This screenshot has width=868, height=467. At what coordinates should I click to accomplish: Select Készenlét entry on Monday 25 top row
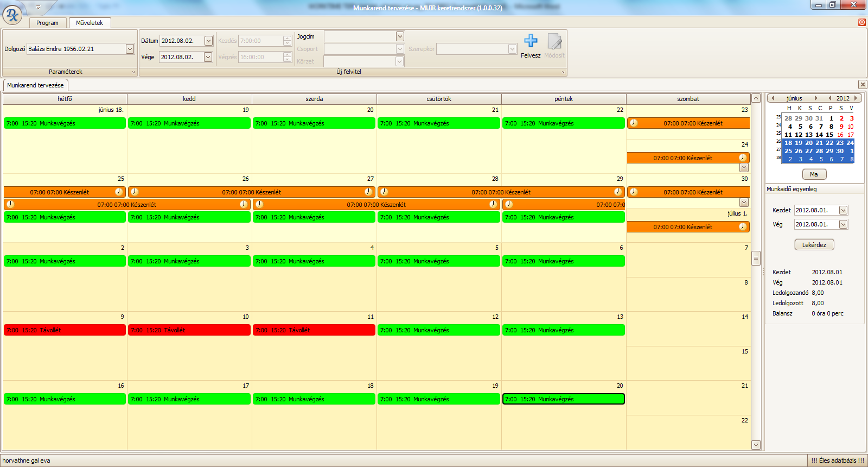[65, 192]
